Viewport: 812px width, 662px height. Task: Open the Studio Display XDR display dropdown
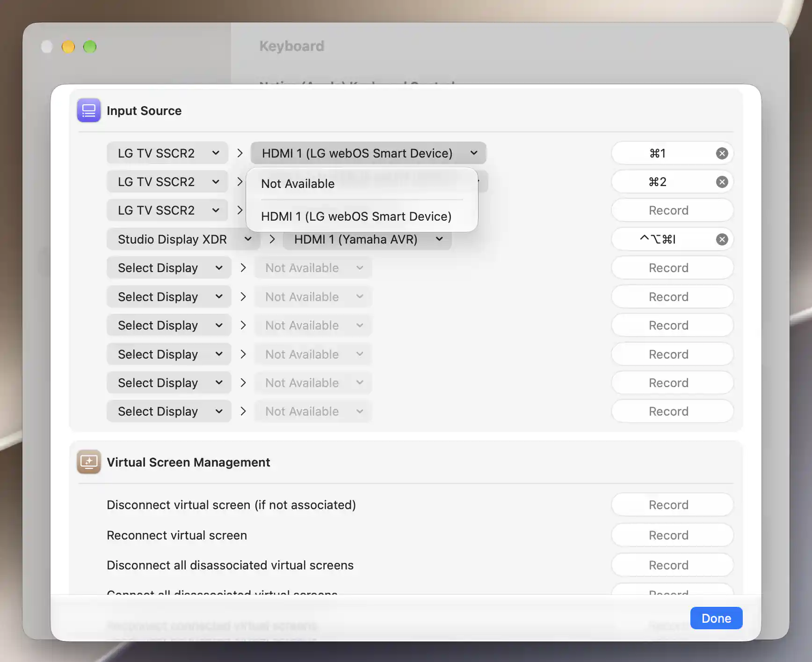[x=183, y=239]
